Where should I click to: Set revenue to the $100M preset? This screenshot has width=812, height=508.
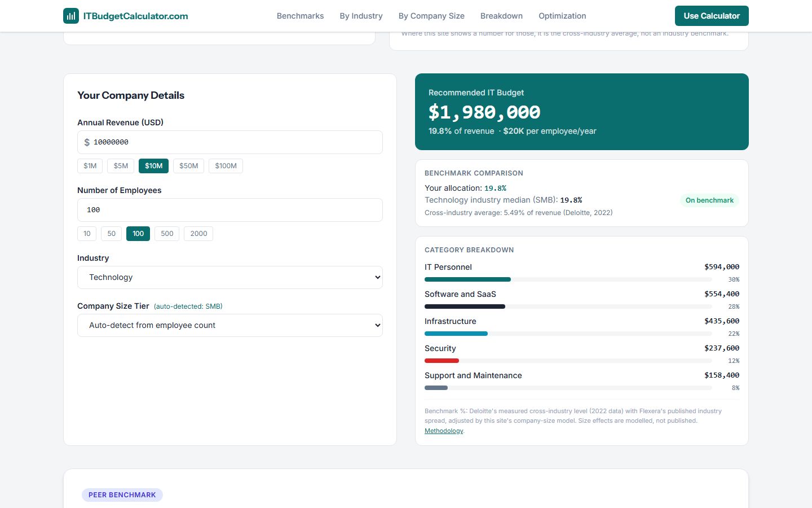click(226, 166)
